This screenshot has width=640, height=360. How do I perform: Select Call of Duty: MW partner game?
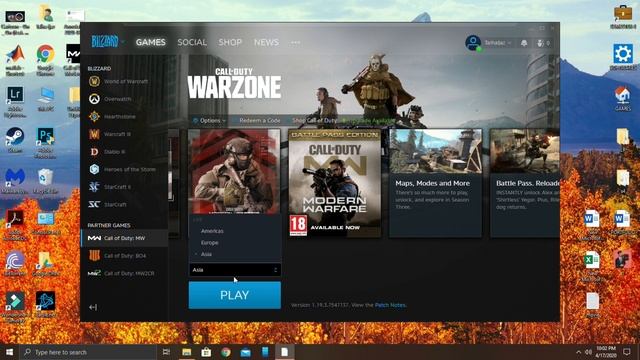click(x=124, y=238)
